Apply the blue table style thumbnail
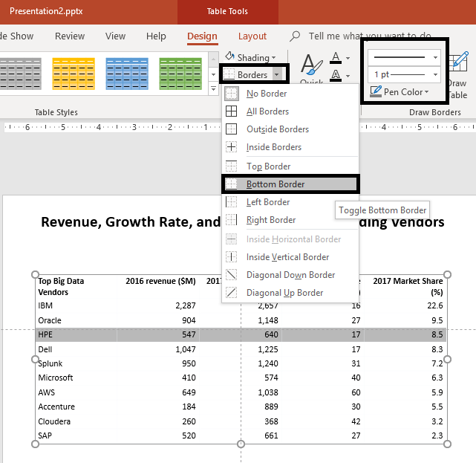 click(x=127, y=74)
